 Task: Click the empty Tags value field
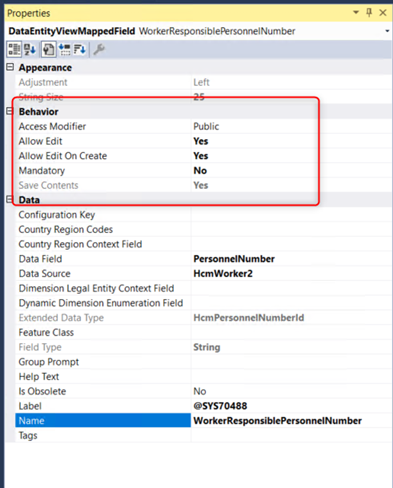point(291,435)
